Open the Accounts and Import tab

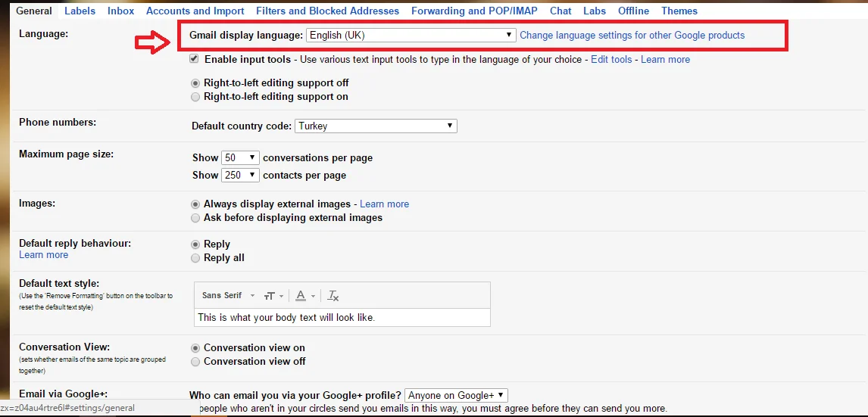[x=195, y=11]
